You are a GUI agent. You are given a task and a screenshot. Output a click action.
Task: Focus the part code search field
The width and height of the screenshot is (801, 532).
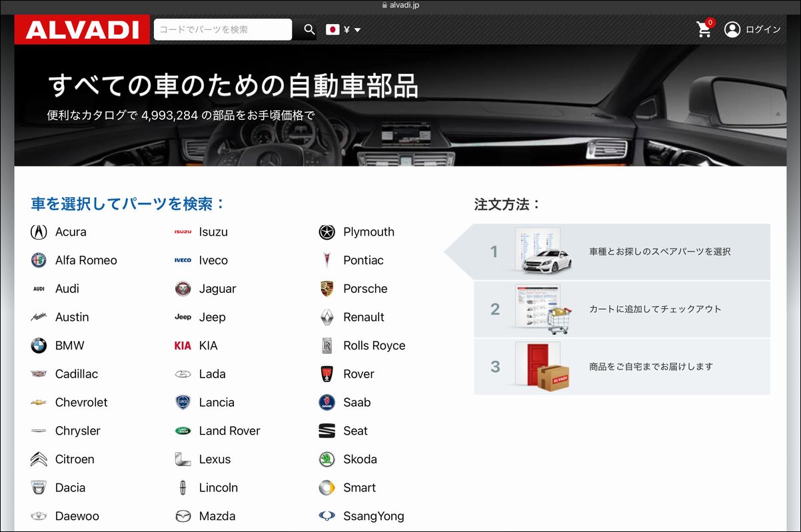[x=223, y=29]
